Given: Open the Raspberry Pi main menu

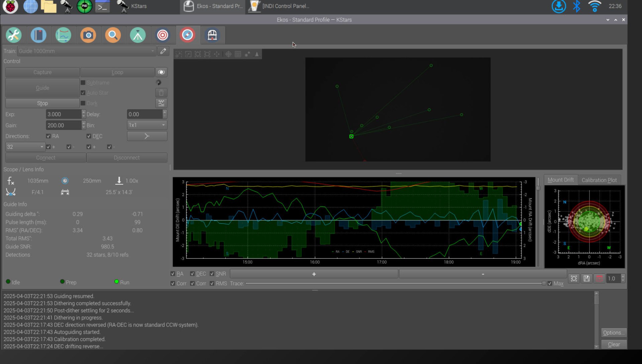Looking at the screenshot, I should 10,6.
